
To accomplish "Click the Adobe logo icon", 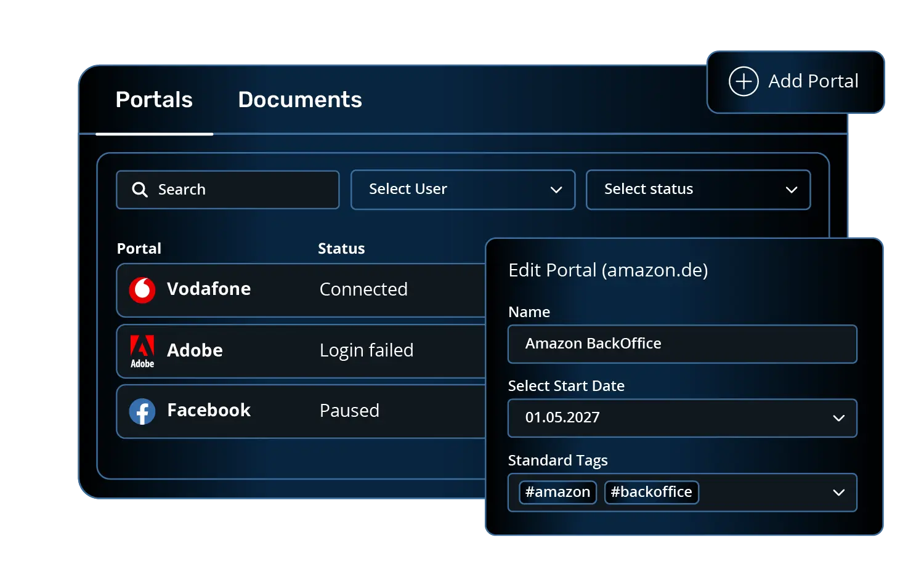I will [x=142, y=352].
